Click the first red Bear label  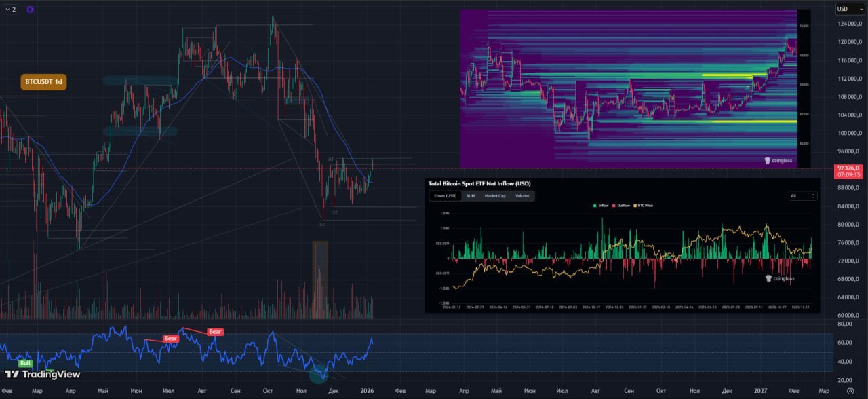170,338
